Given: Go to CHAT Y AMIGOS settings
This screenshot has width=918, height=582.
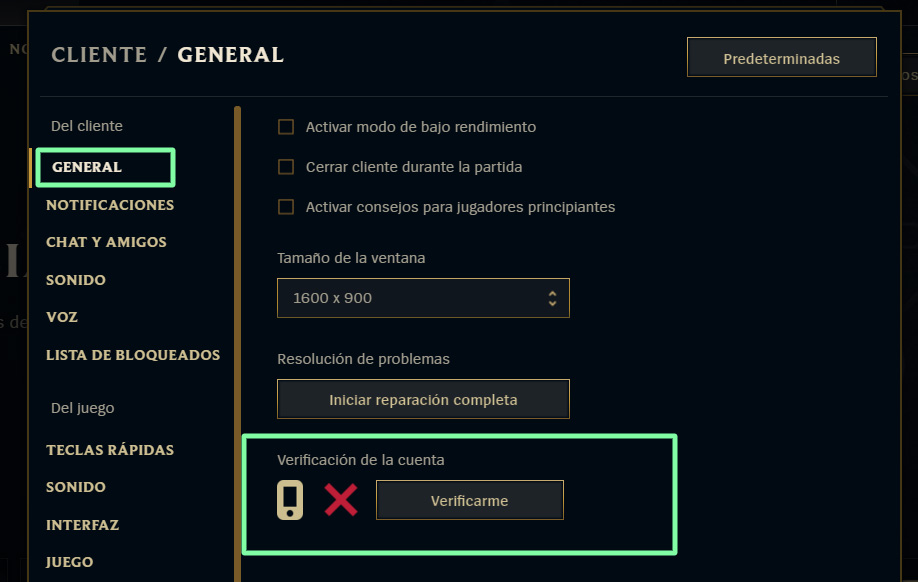Looking at the screenshot, I should point(106,242).
